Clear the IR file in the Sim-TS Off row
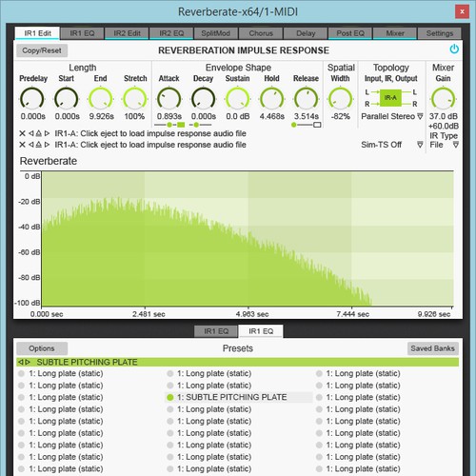This screenshot has height=476, width=476. click(x=22, y=145)
